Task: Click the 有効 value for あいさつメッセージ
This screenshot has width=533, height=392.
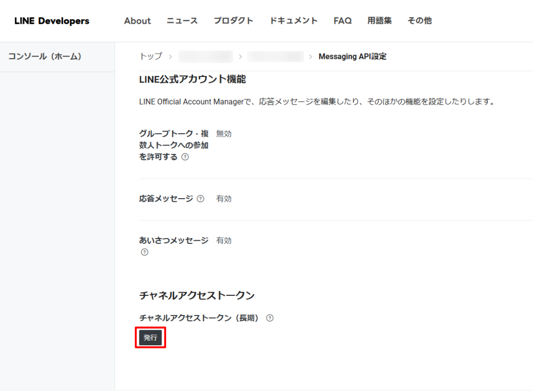Action: click(224, 240)
